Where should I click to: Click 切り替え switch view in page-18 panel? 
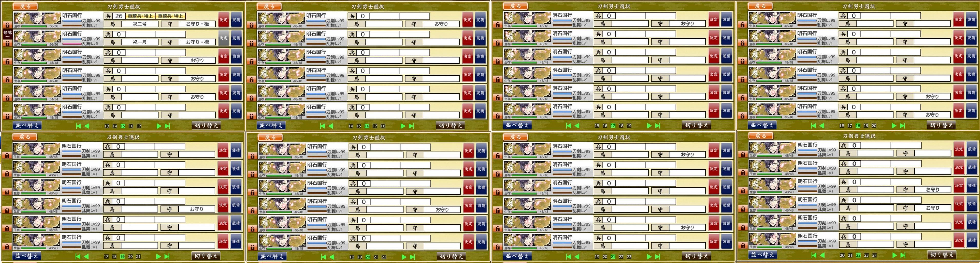click(x=941, y=125)
